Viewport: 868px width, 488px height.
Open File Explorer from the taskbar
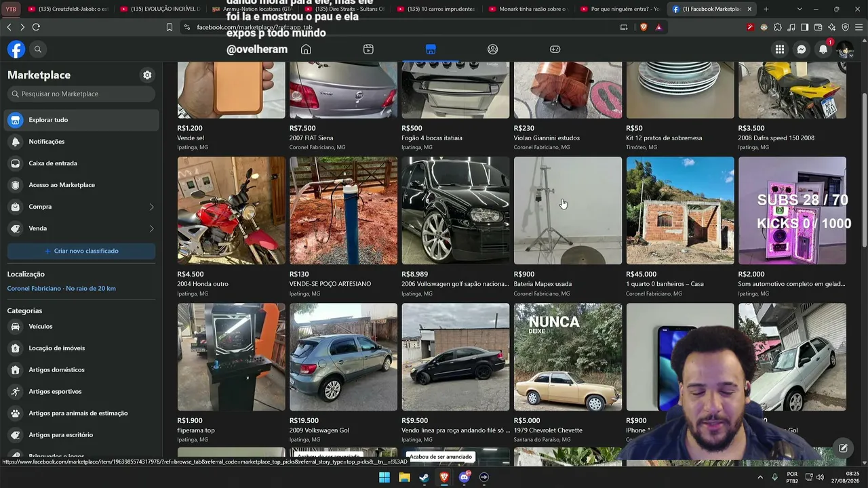pyautogui.click(x=404, y=477)
